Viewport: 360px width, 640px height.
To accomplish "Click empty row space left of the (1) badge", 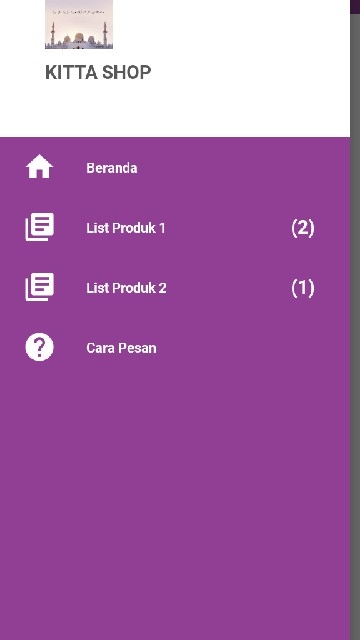I will pyautogui.click(x=228, y=288).
